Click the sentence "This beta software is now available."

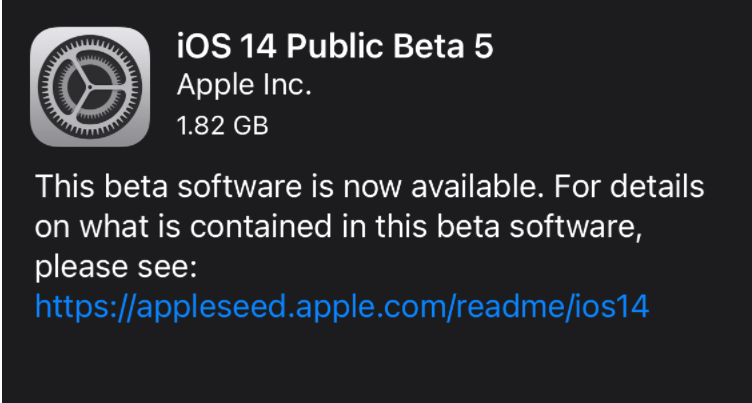[291, 187]
